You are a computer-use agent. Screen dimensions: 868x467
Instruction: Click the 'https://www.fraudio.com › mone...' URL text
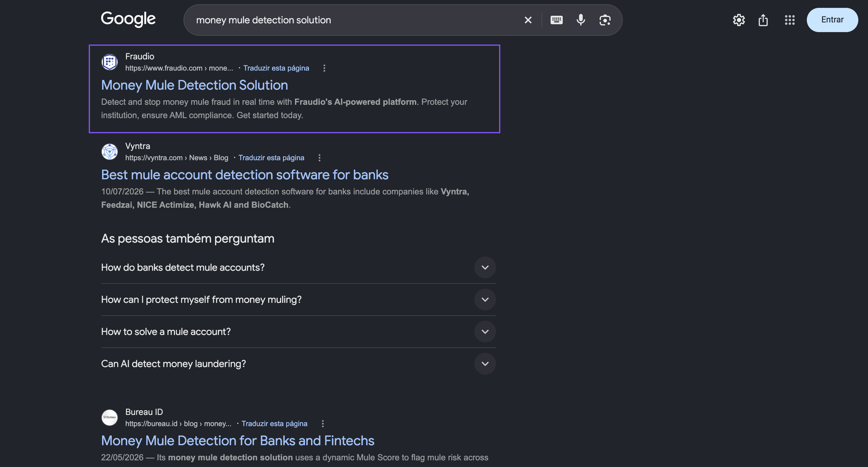pyautogui.click(x=179, y=68)
